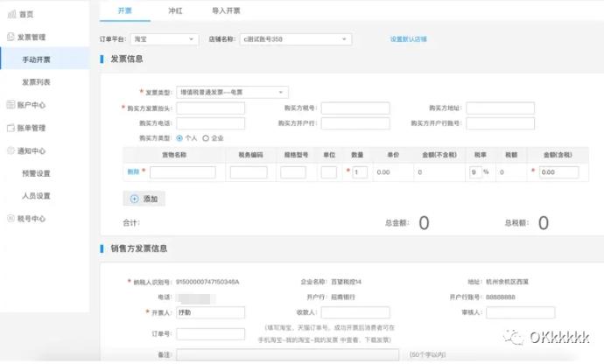Open 手动开票 in the sidebar

pos(45,59)
